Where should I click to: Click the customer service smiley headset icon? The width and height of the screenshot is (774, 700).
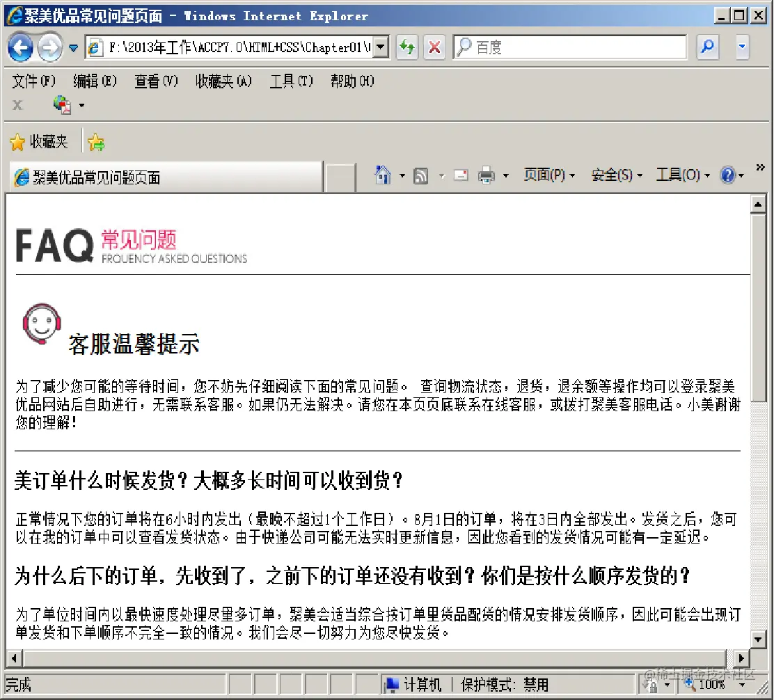tap(42, 324)
